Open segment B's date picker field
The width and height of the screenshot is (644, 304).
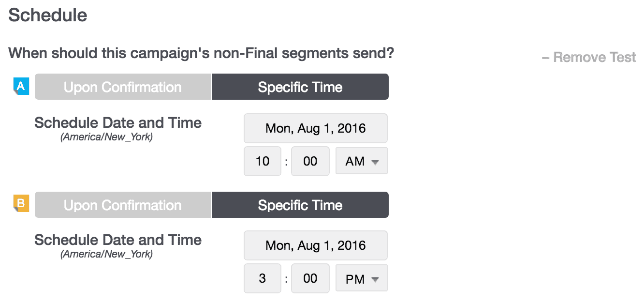pyautogui.click(x=315, y=245)
